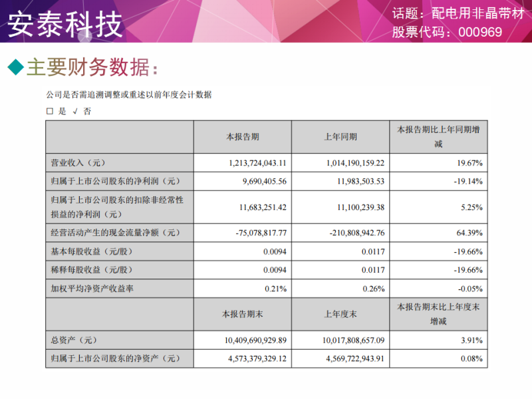
Task: Click the teal diamond bullet icon
Action: pos(15,67)
